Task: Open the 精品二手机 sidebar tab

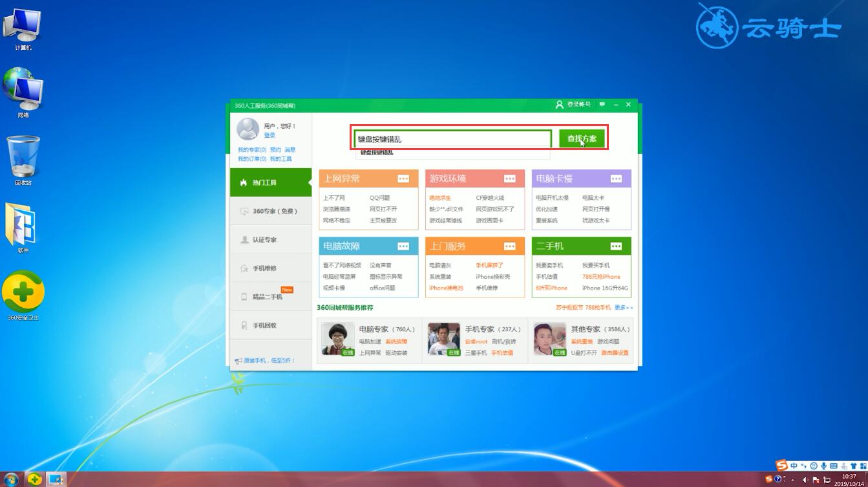Action: pos(271,297)
